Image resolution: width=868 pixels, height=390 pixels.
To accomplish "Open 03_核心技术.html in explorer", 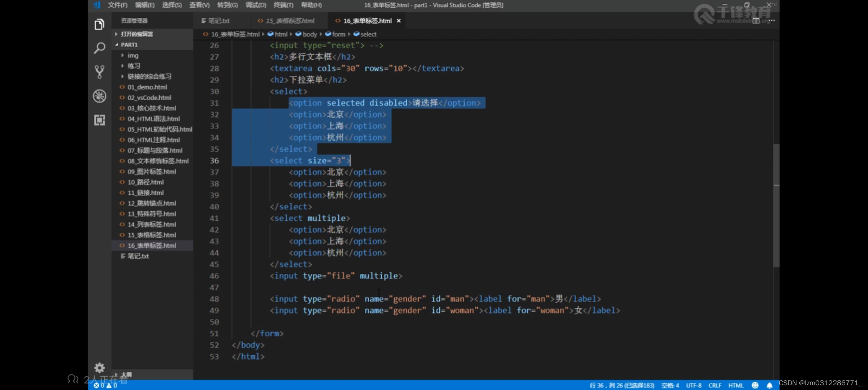I will (152, 108).
